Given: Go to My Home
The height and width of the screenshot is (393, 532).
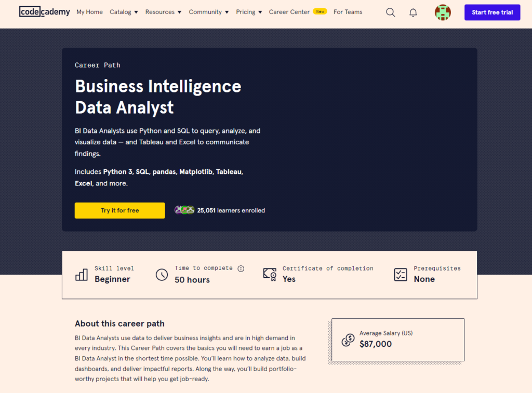Looking at the screenshot, I should (89, 12).
